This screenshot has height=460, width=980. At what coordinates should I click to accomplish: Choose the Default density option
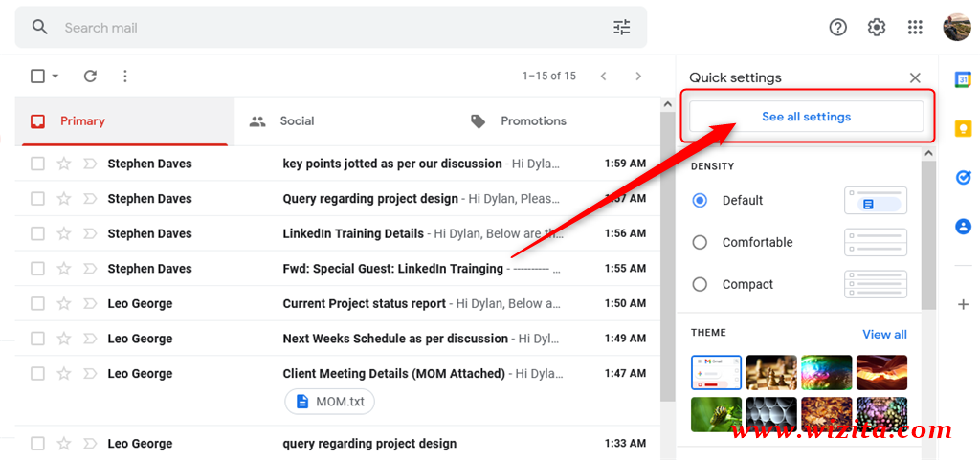tap(700, 200)
